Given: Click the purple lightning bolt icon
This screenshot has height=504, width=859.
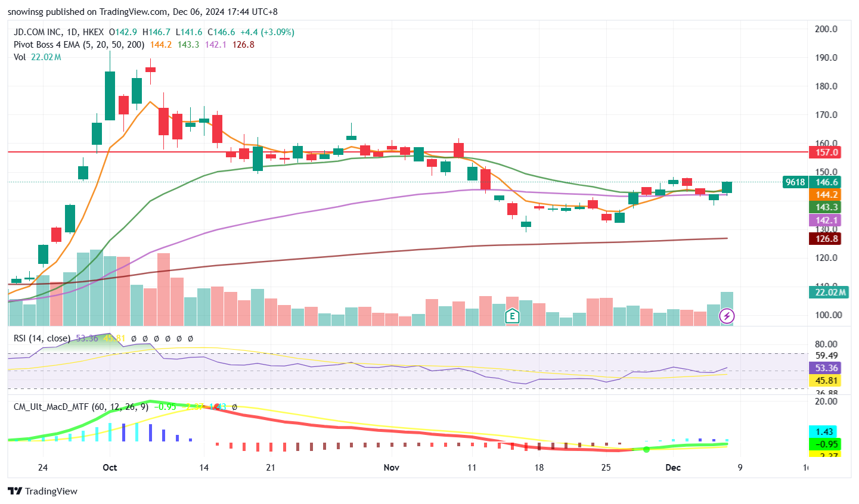Looking at the screenshot, I should click(x=727, y=316).
